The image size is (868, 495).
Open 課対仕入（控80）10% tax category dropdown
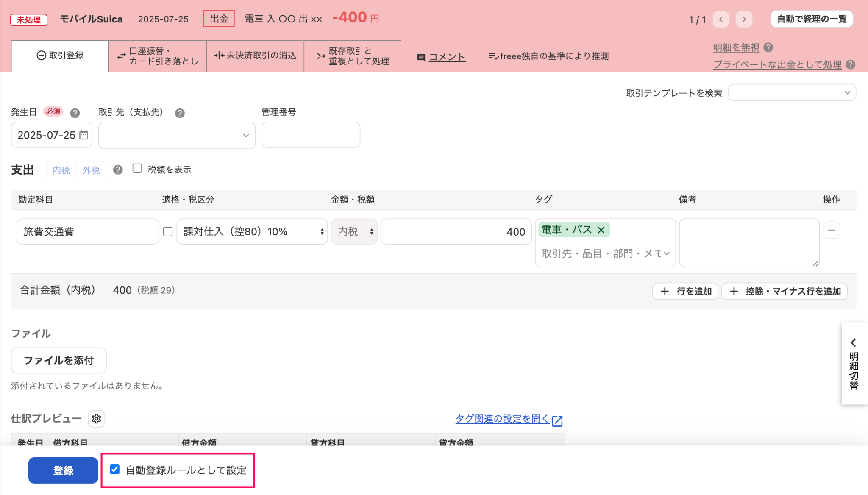point(252,231)
